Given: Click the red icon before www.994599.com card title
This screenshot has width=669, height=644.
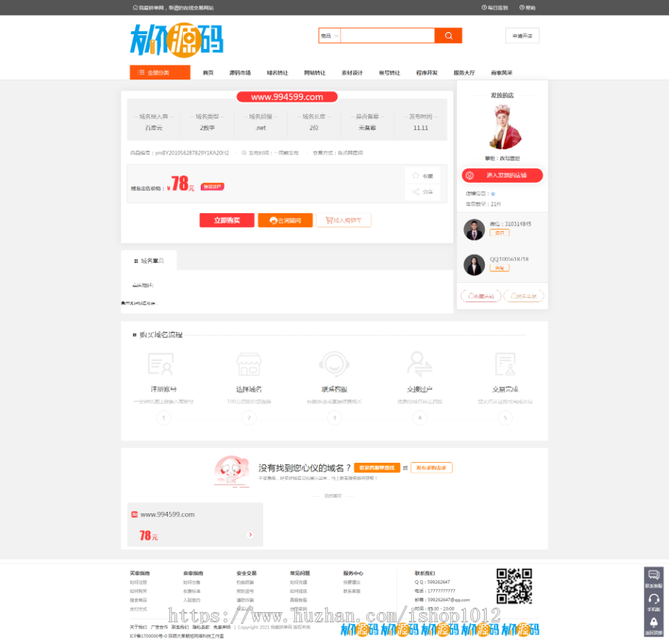Looking at the screenshot, I should [x=135, y=515].
